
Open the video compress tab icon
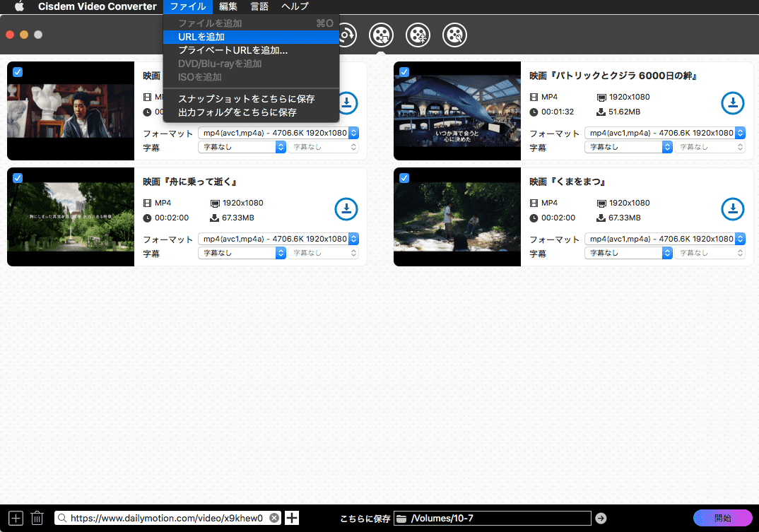coord(418,34)
